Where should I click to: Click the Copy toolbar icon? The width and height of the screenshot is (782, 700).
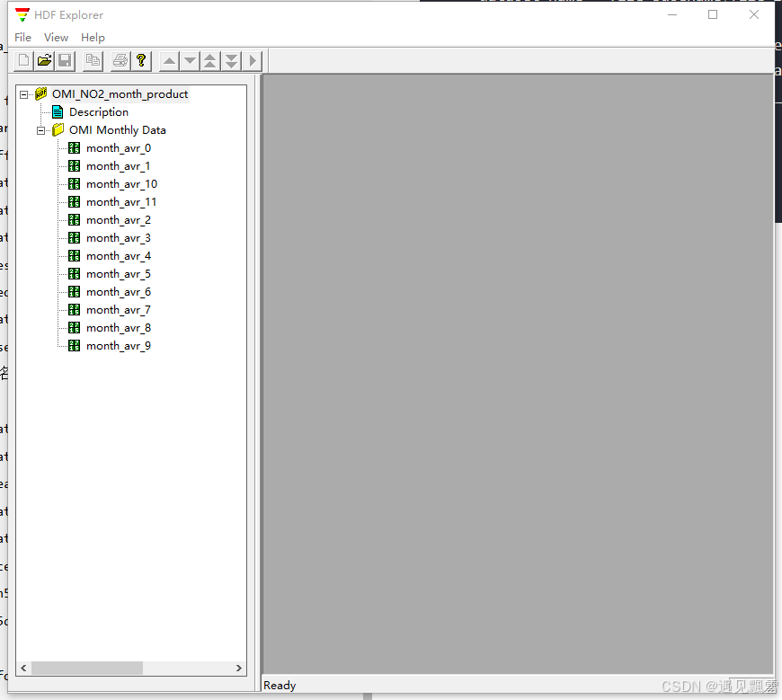(x=93, y=61)
